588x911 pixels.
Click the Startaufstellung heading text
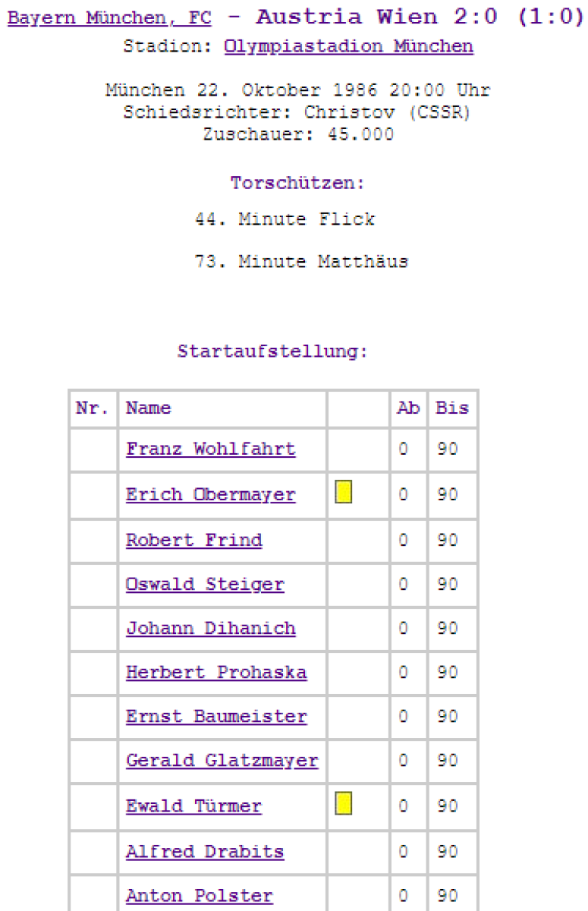[x=272, y=352]
